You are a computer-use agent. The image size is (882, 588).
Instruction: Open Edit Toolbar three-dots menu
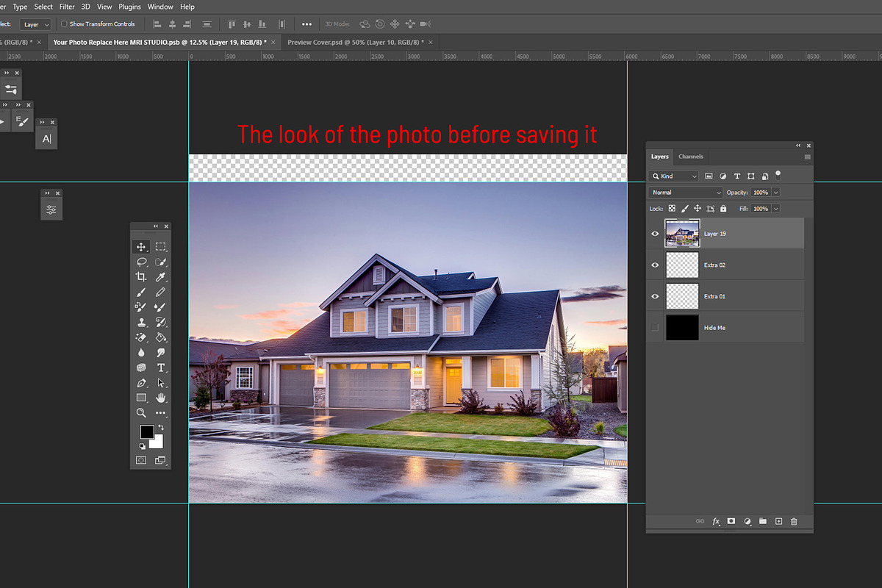tap(161, 413)
